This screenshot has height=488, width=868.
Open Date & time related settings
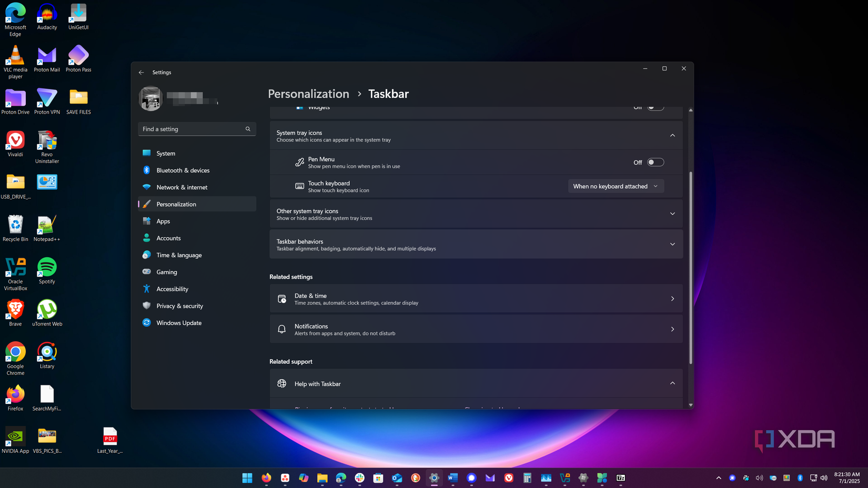pyautogui.click(x=476, y=299)
